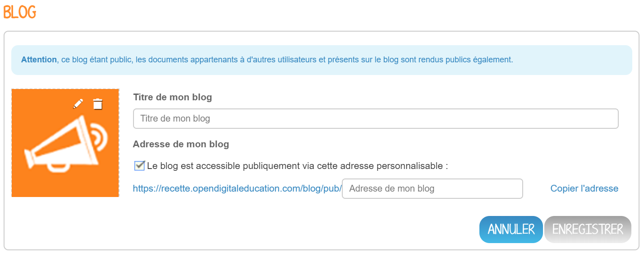Cancel with the Annuler button

tap(511, 230)
